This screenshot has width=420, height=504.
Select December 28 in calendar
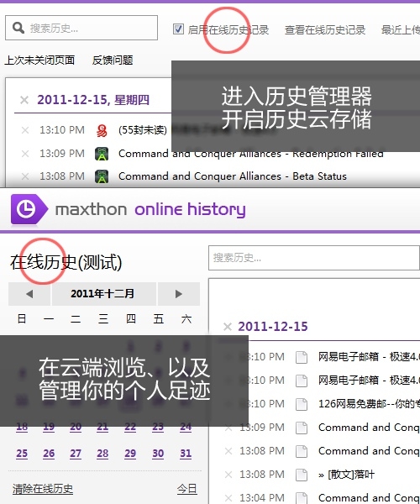click(102, 454)
